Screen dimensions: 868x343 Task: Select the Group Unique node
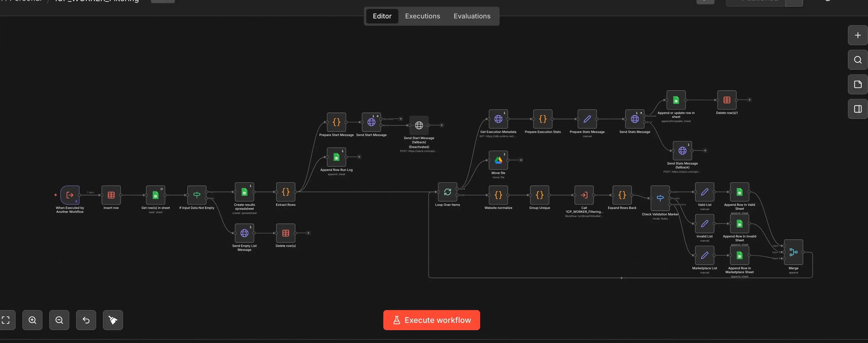[539, 195]
